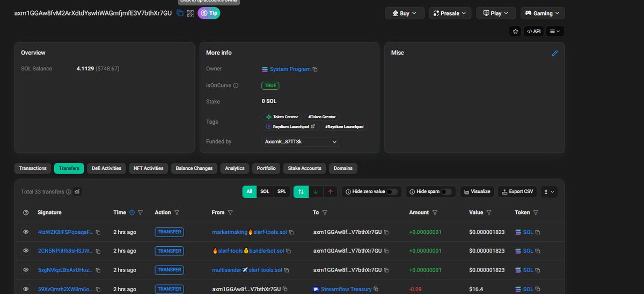This screenshot has width=644, height=294.
Task: Copy the multisender slerf-tools.sol address
Action: click(287, 270)
